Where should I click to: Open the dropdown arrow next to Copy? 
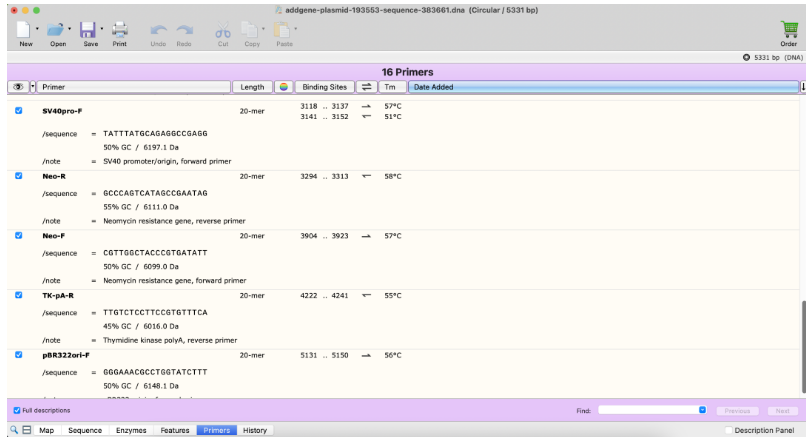(x=263, y=29)
